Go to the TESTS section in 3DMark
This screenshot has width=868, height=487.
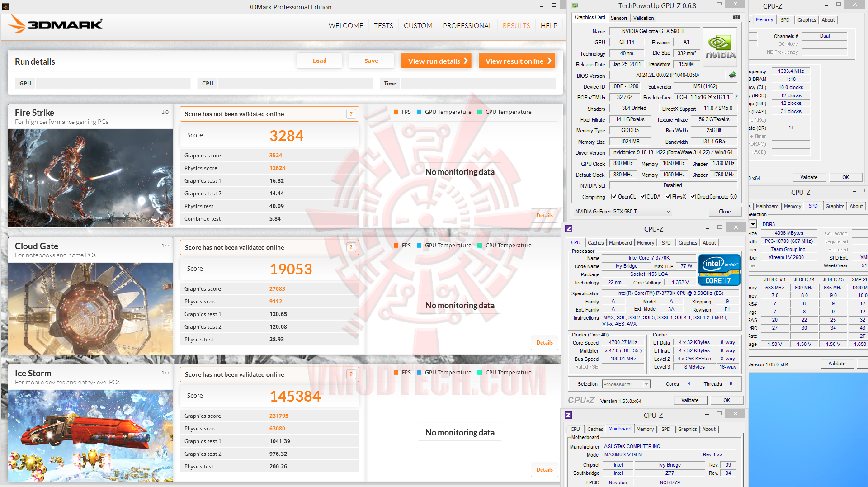click(383, 26)
